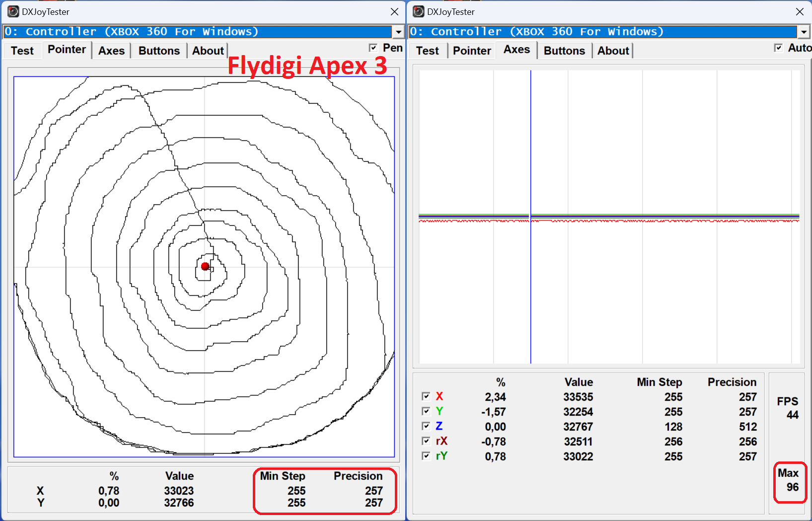Close the right DXJoyTester window
This screenshot has height=521, width=812.
click(800, 11)
